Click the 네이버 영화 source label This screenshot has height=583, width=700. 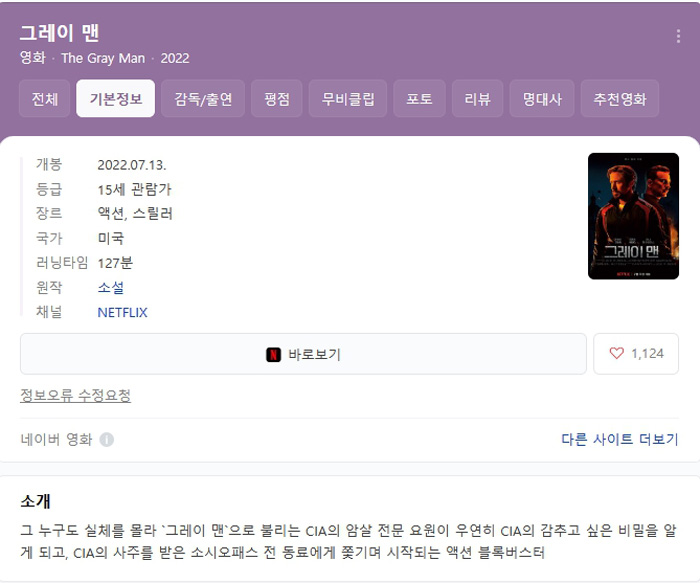point(56,439)
